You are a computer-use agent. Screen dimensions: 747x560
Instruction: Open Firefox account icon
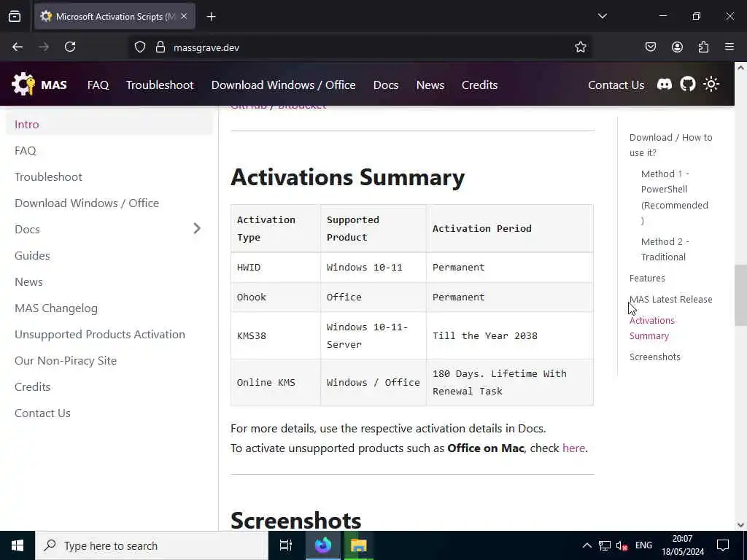click(677, 47)
